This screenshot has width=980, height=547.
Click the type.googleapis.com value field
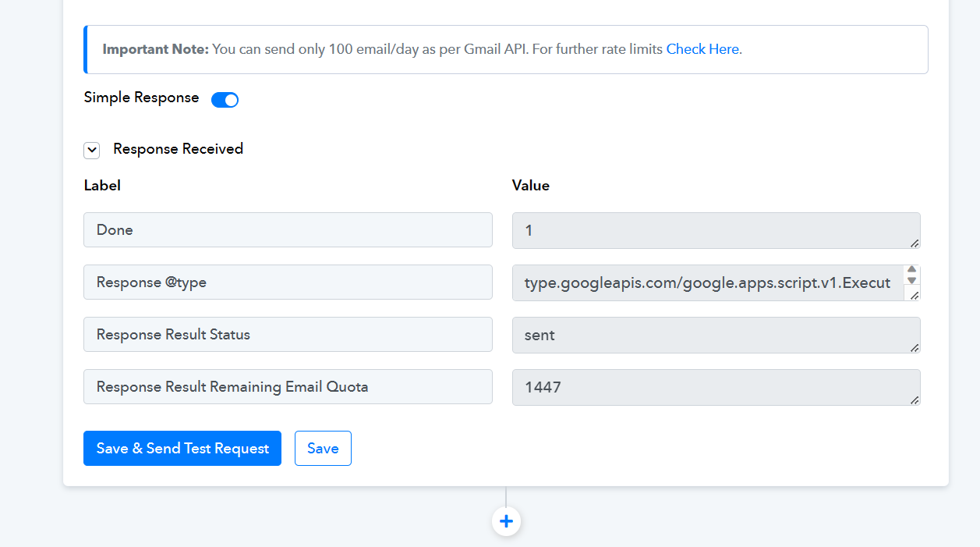click(706, 282)
